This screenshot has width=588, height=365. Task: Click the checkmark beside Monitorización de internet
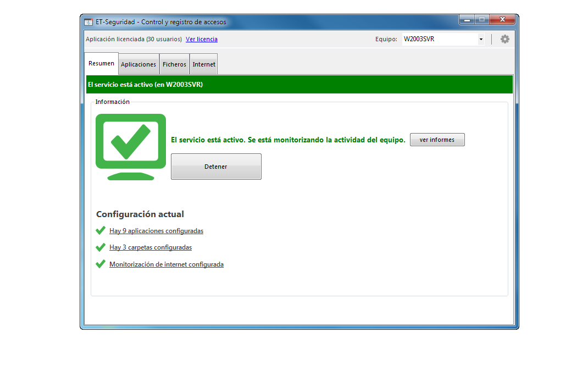(x=101, y=264)
